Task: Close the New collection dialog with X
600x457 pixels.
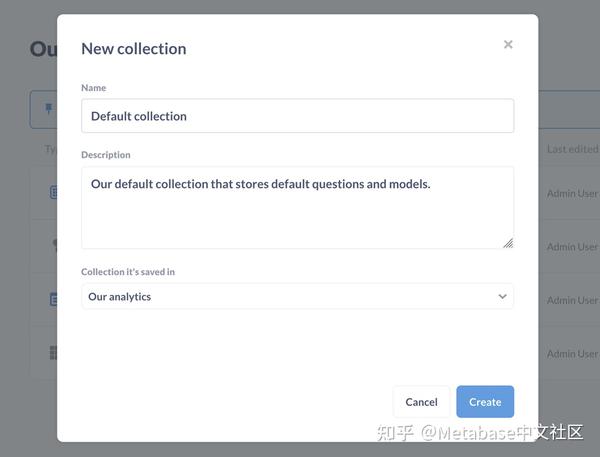Action: point(508,45)
